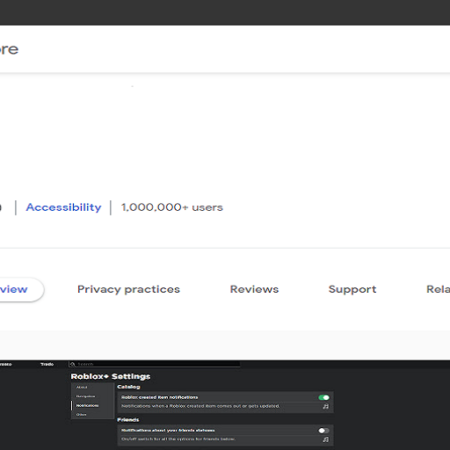Go to the Support tab
Screen dimensions: 450x450
[x=352, y=289]
